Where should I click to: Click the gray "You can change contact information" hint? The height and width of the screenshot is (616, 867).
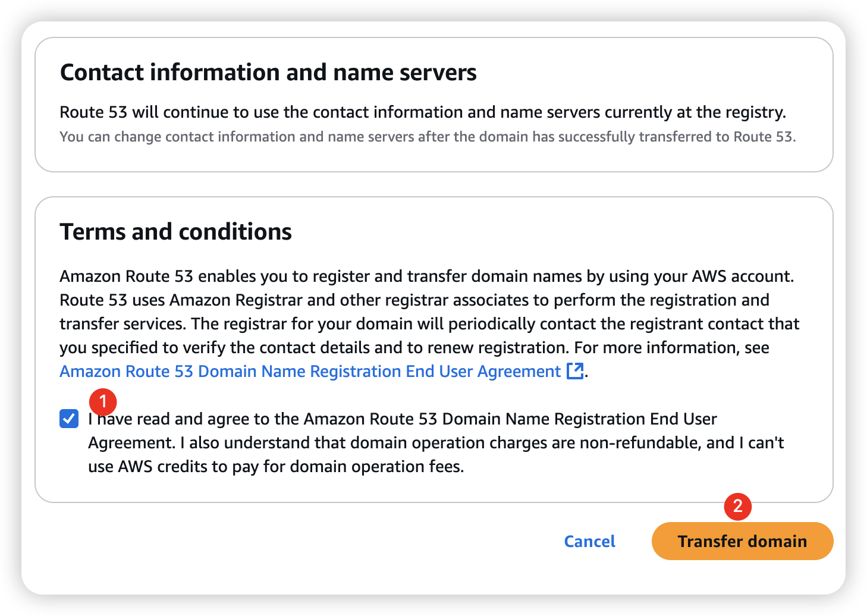click(x=427, y=137)
